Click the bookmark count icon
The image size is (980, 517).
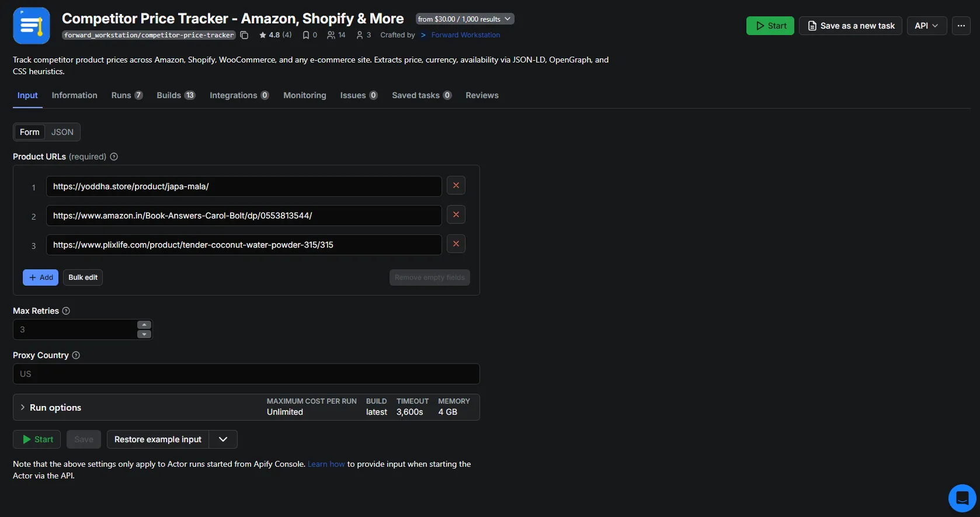tap(305, 35)
